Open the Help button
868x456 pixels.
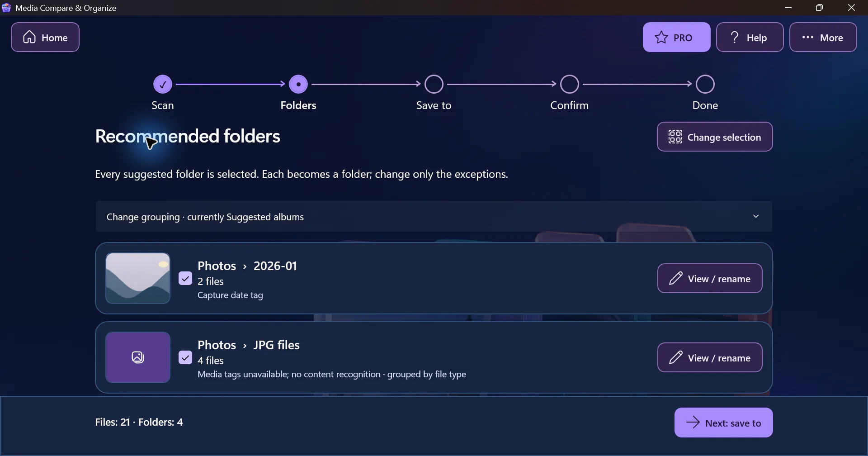tap(750, 37)
